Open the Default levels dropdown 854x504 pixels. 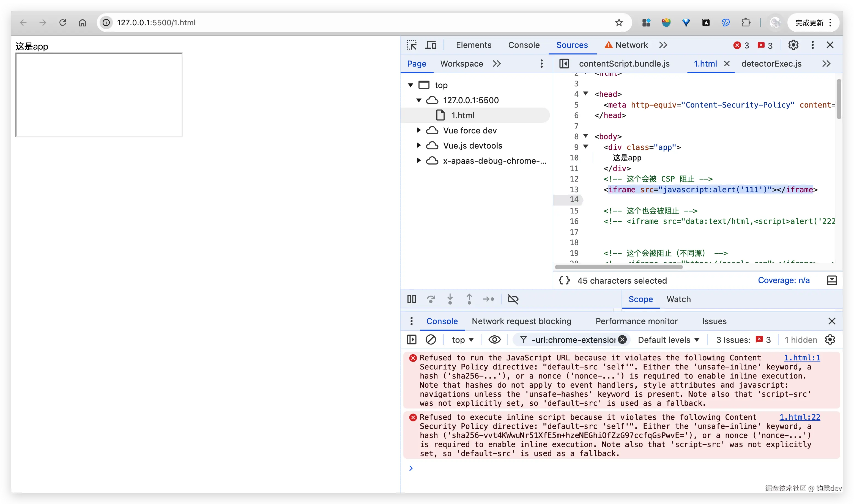[x=668, y=340]
